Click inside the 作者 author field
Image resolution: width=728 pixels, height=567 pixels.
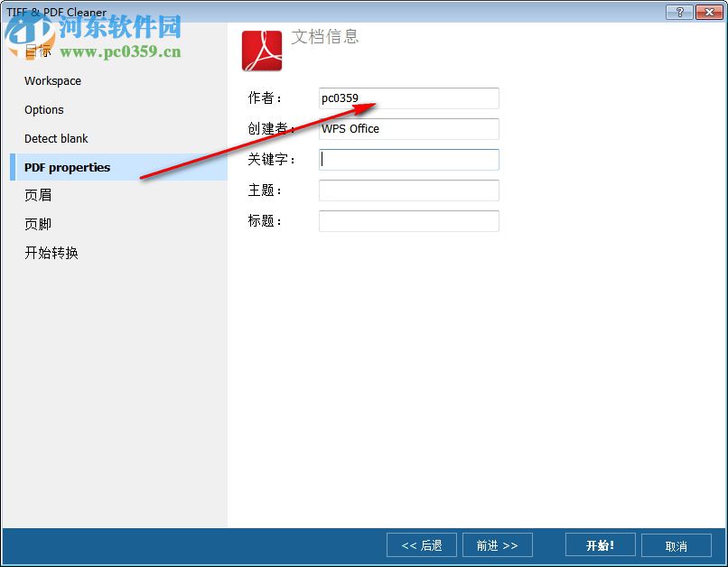[x=408, y=98]
